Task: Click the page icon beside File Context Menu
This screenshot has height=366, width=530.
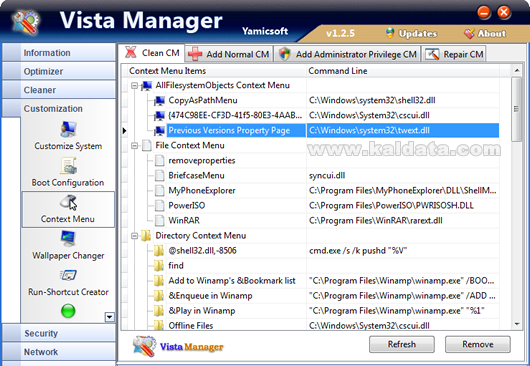Action: click(x=147, y=145)
